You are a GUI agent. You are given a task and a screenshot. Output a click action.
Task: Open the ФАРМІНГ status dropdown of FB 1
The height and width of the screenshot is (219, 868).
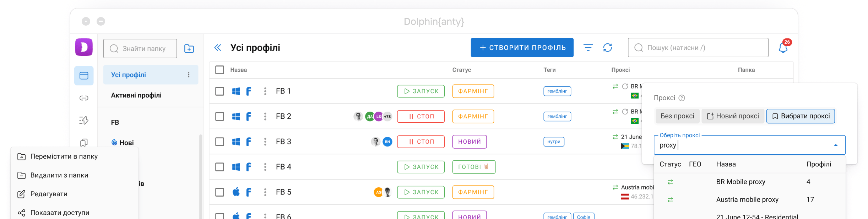pyautogui.click(x=473, y=91)
